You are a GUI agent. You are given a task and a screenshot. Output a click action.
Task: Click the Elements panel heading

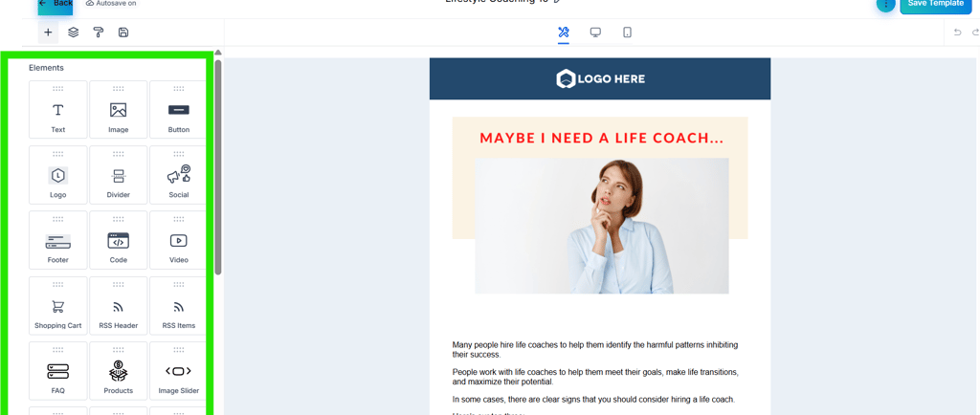point(46,67)
